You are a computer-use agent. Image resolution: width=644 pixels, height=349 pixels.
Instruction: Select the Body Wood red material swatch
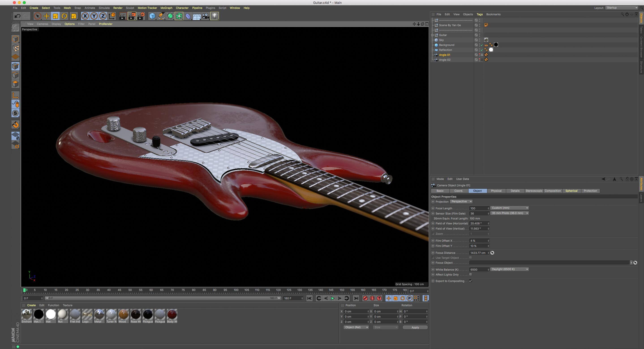coord(172,315)
